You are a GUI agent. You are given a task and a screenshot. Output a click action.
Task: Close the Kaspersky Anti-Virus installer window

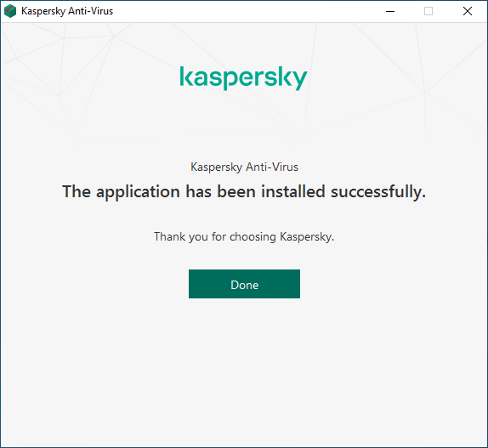pyautogui.click(x=467, y=11)
